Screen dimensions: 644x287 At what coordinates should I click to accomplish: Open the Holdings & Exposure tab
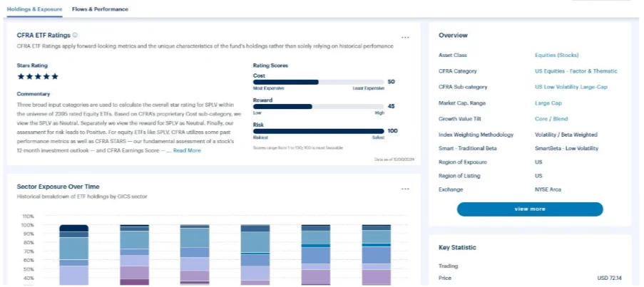[35, 9]
